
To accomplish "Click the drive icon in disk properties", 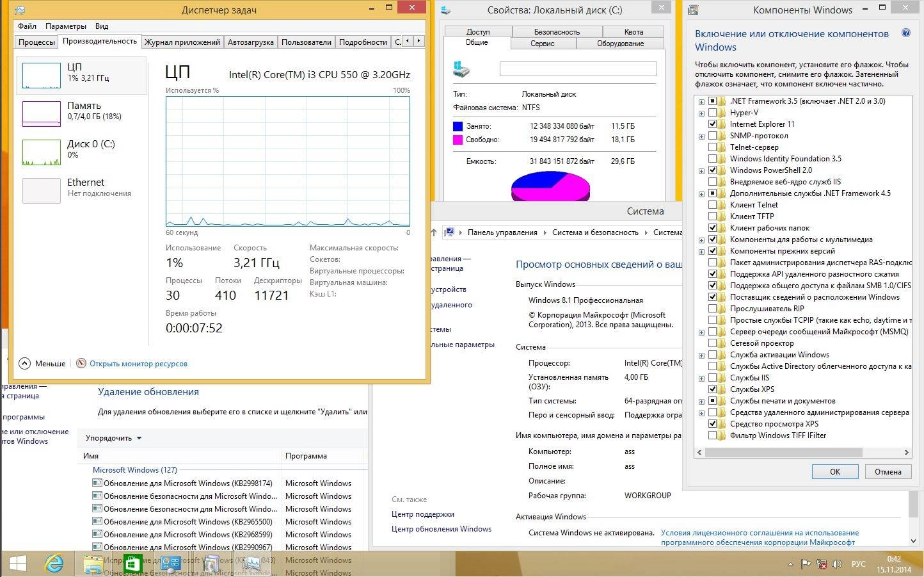I will (x=461, y=69).
